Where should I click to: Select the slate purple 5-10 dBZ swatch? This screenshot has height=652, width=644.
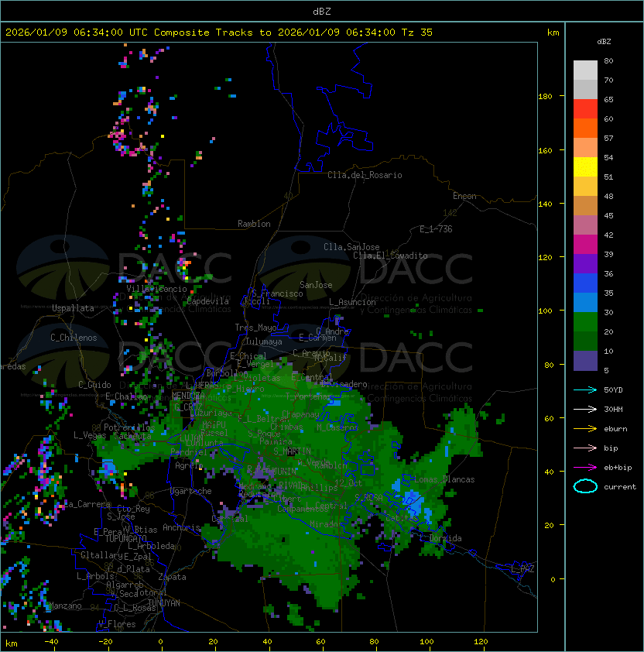(585, 361)
